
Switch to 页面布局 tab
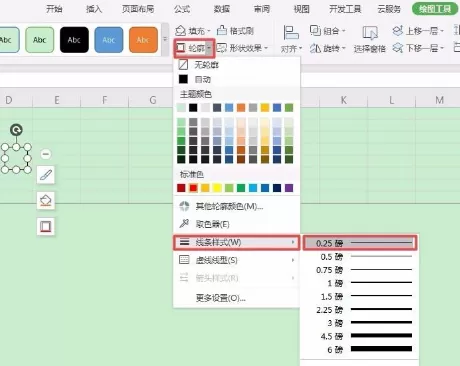[138, 9]
